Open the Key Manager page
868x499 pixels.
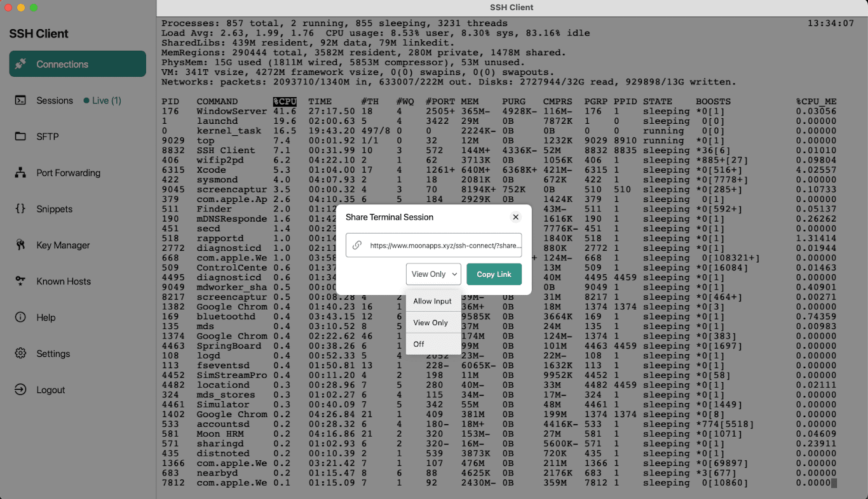63,245
